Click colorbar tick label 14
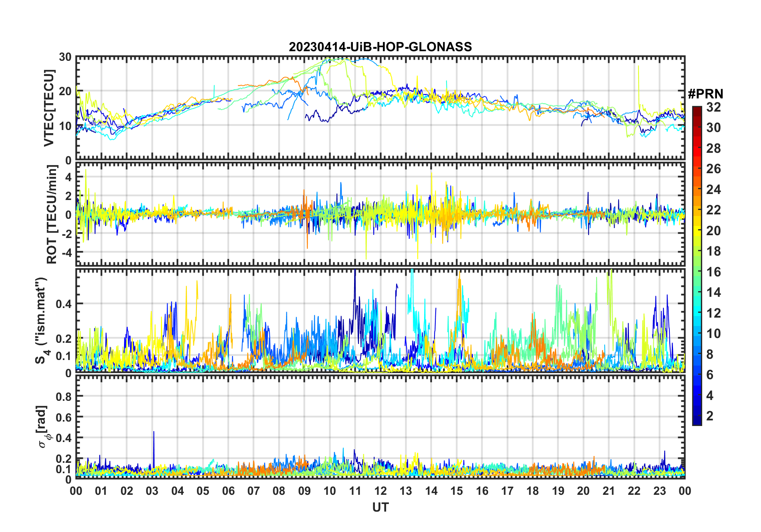Image resolution: width=761 pixels, height=532 pixels. (713, 292)
